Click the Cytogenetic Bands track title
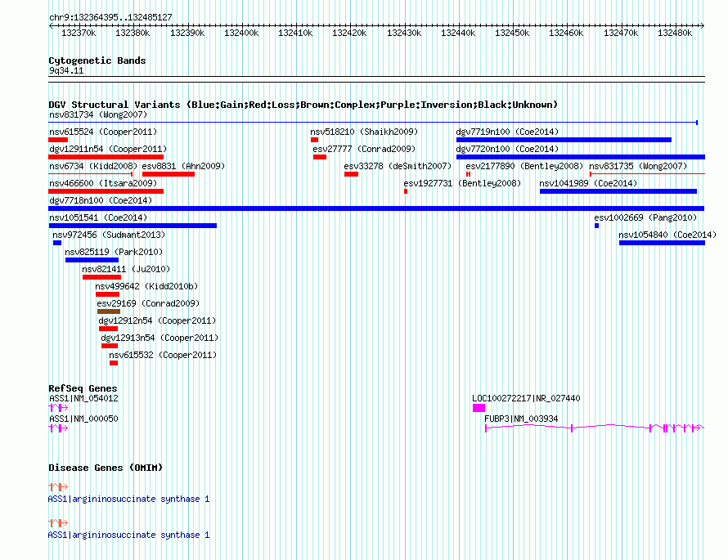 point(97,60)
